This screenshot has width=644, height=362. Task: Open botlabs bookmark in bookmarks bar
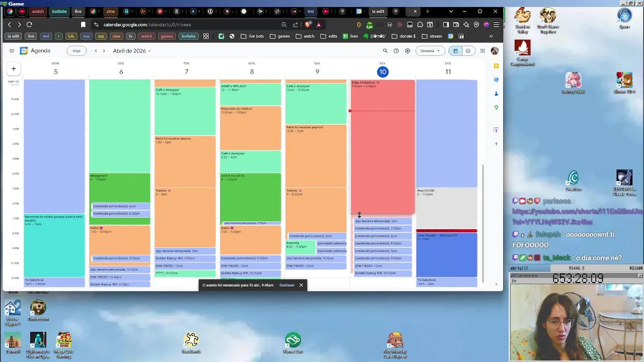[x=188, y=36]
